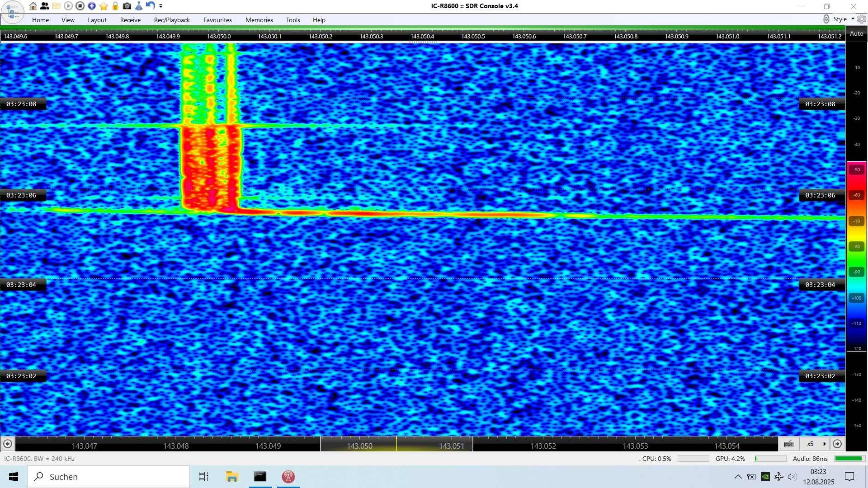Image resolution: width=868 pixels, height=488 pixels.
Task: Click the yellow star favourites icon
Action: point(104,6)
